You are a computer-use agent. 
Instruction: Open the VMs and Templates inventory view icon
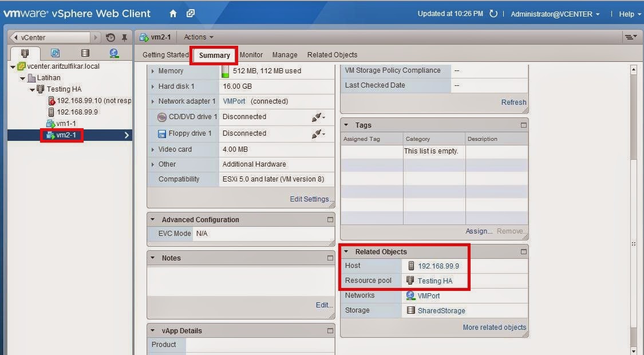[54, 52]
